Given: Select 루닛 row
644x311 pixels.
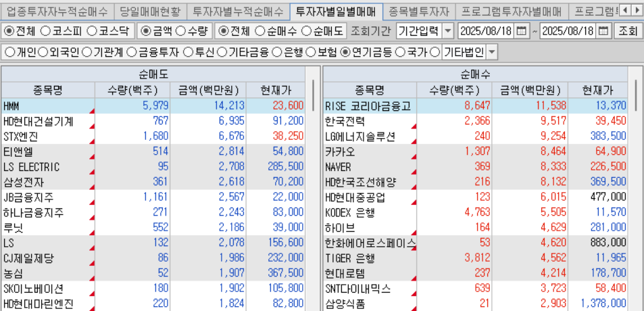Looking at the screenshot, I should pos(153,228).
